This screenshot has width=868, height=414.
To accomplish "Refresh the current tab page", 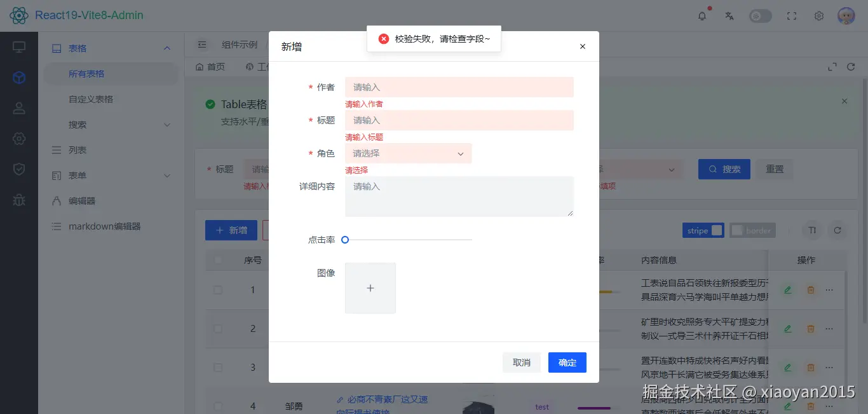I will point(851,67).
